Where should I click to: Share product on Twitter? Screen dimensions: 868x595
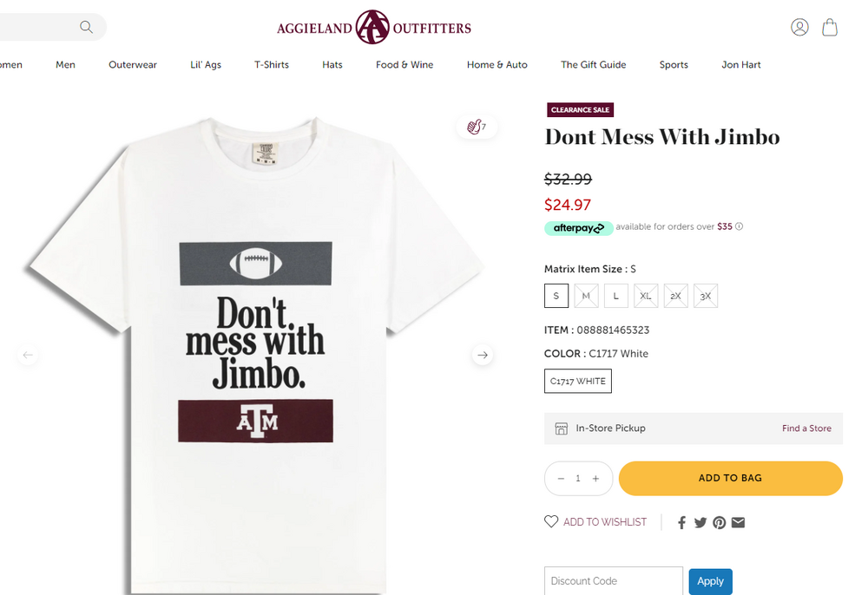click(700, 522)
